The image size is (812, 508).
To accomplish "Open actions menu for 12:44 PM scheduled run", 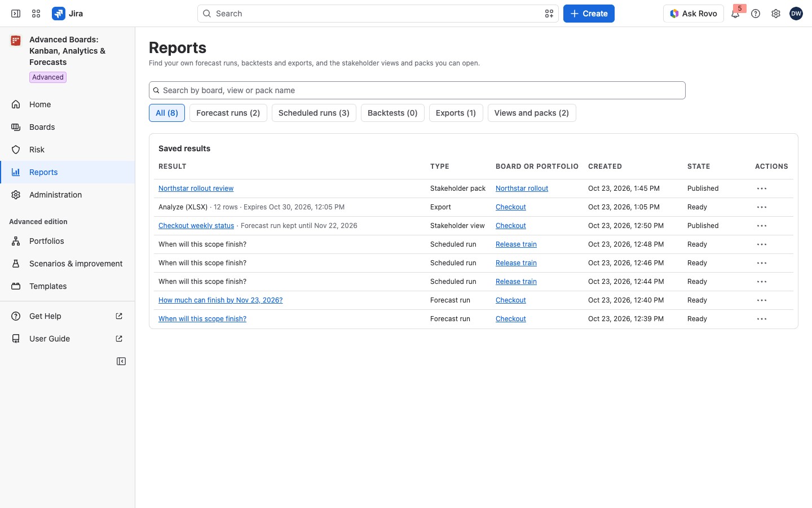I will coord(762,282).
